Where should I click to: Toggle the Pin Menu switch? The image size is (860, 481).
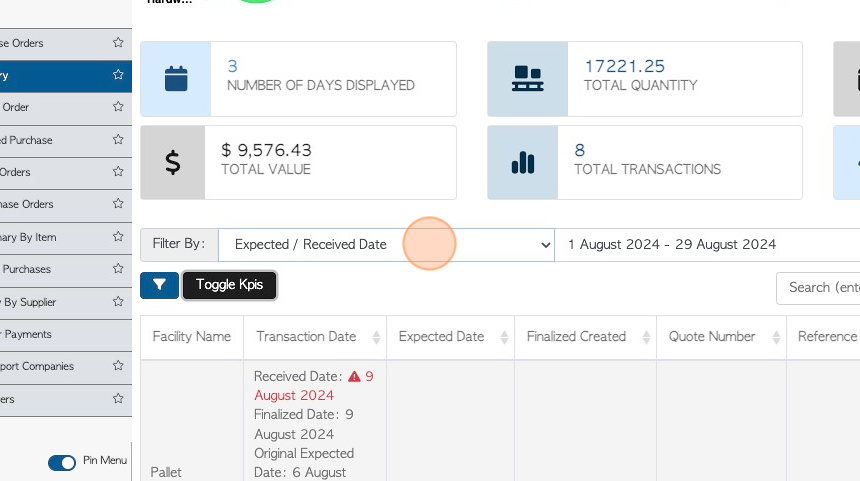62,462
